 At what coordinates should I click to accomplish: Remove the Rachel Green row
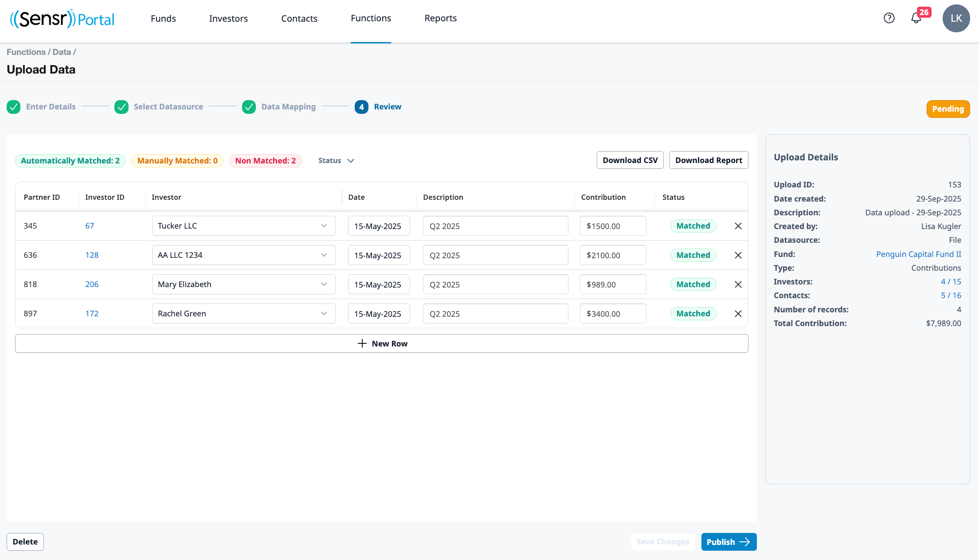click(x=738, y=314)
